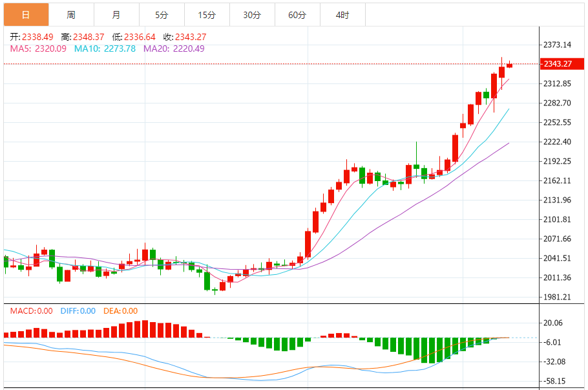Switch to the 月 monthly tab

pos(116,15)
